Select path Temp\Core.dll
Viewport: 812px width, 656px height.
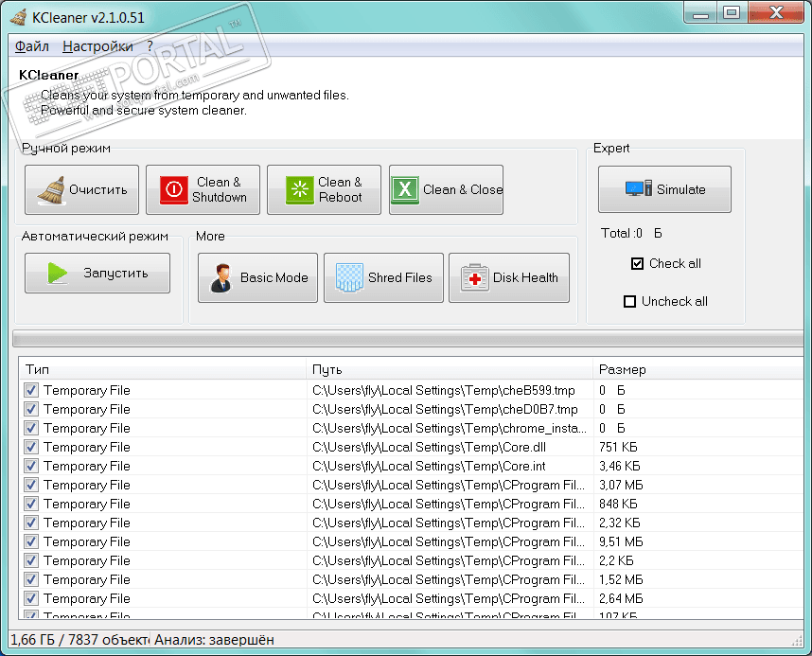pyautogui.click(x=429, y=447)
